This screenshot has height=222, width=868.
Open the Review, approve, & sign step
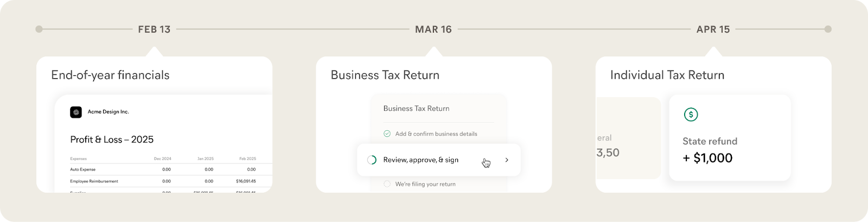tap(420, 160)
